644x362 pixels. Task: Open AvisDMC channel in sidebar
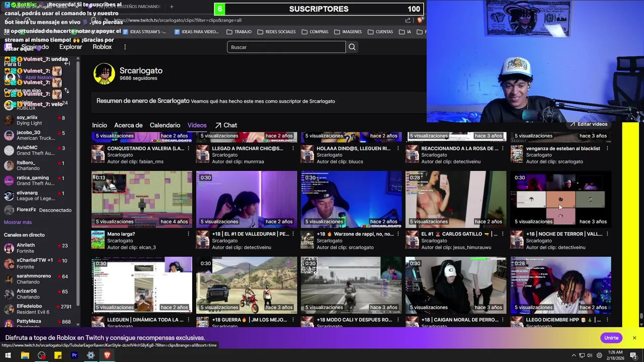click(x=38, y=150)
